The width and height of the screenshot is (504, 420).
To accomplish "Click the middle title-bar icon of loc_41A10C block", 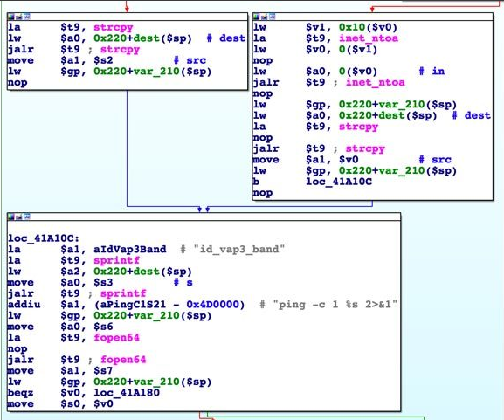I will click(19, 217).
